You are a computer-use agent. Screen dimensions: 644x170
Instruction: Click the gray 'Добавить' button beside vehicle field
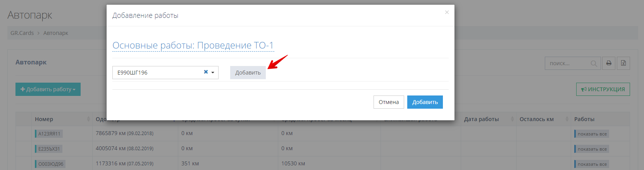248,73
